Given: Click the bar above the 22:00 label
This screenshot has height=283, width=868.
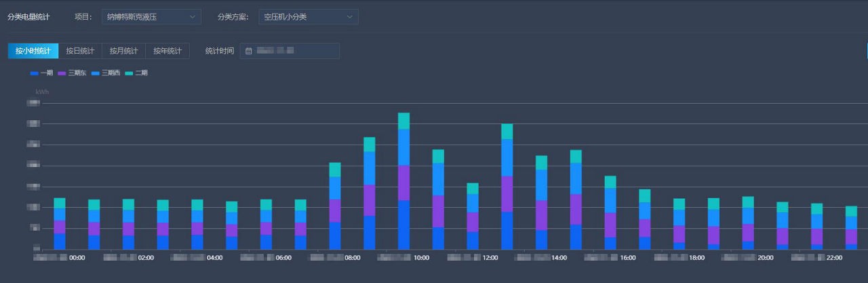Looking at the screenshot, I should 817,226.
